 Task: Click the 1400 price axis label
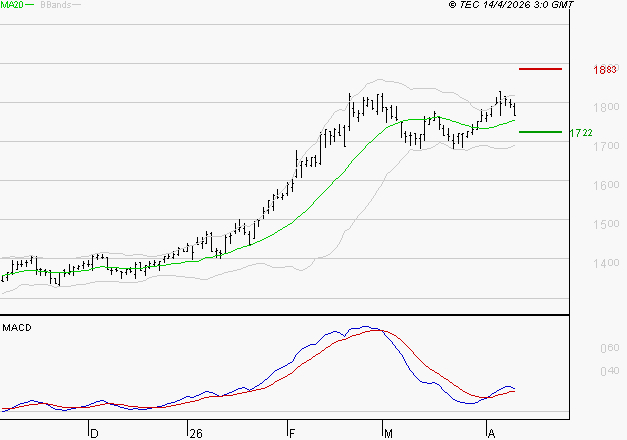606,263
